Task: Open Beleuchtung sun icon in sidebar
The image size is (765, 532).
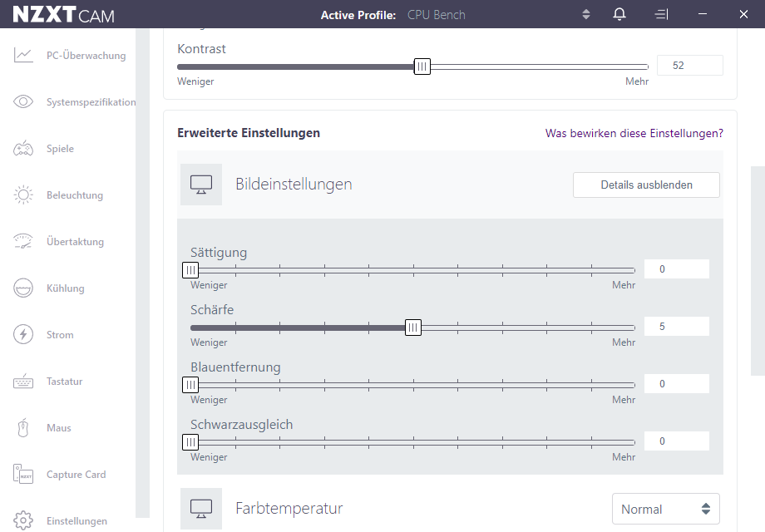Action: 23,195
